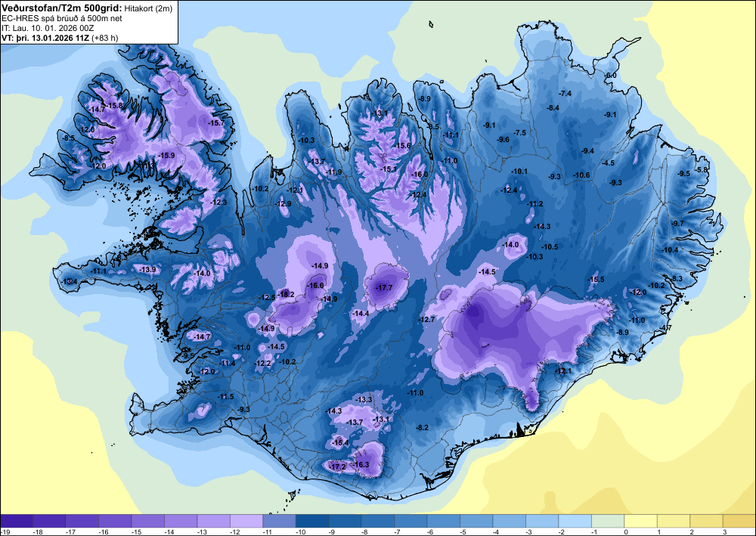Select the initial time 'IT: Lau. 10. 01. 2026 00Z'
The height and width of the screenshot is (536, 756).
point(48,28)
